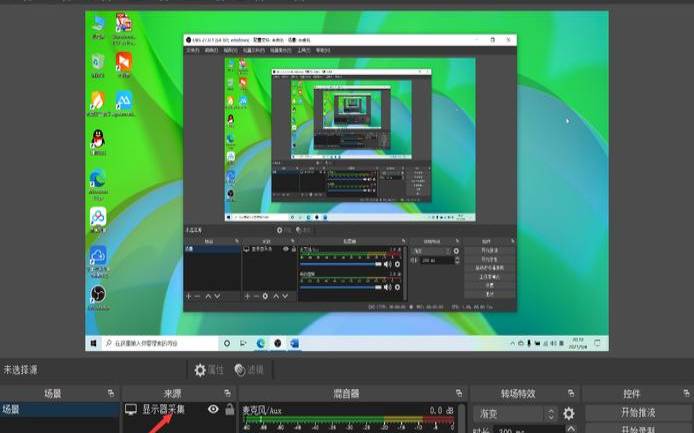The height and width of the screenshot is (433, 694).
Task: Click the 麦克风/Aux mixer label
Action: 262,410
